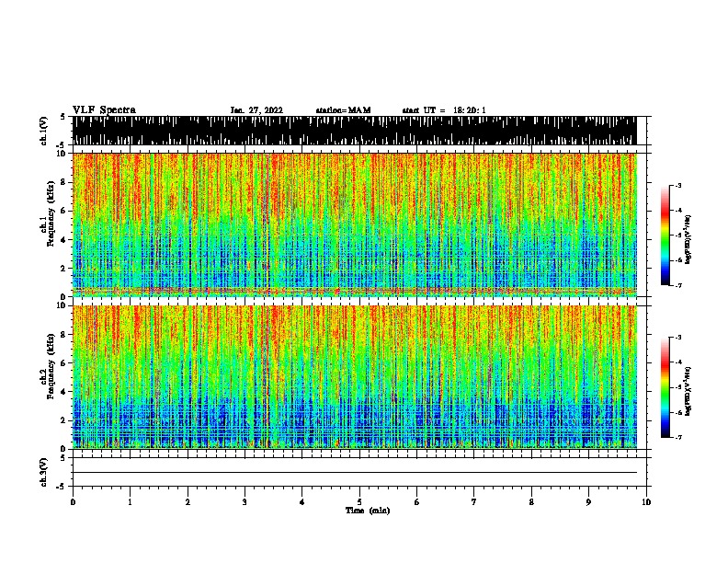Click the "8" tick on time axis

[531, 502]
